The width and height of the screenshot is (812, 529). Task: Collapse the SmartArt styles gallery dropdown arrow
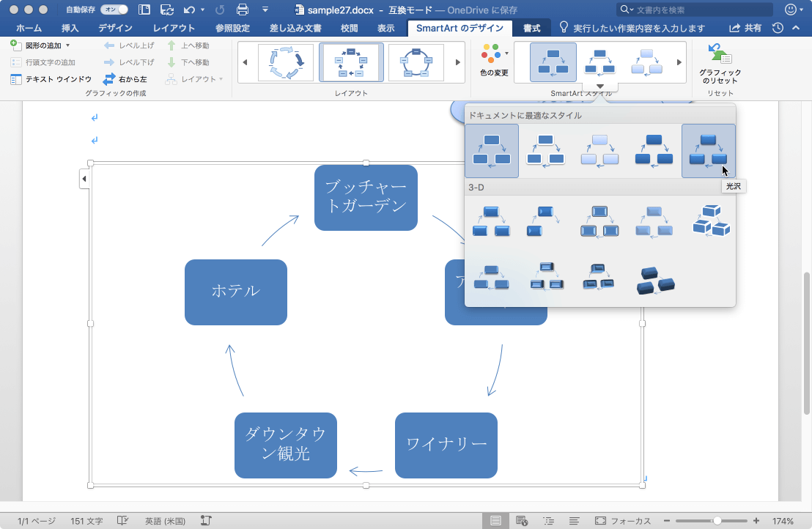599,86
